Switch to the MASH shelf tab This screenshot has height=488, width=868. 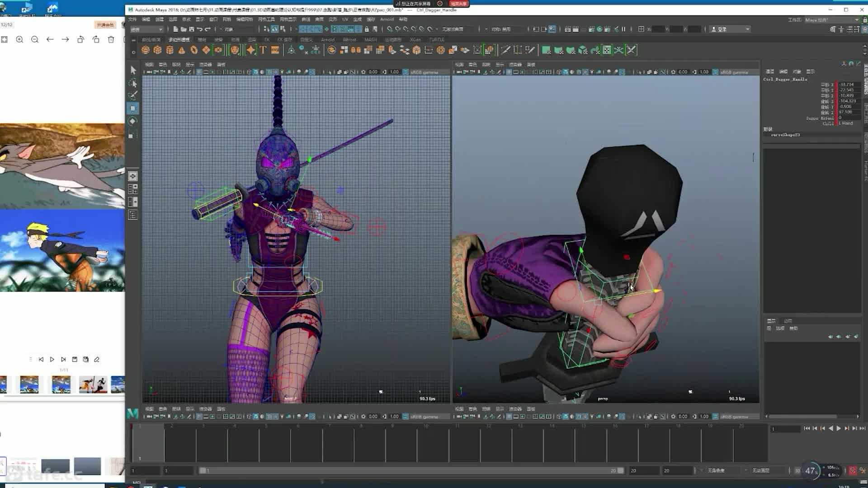coord(371,40)
